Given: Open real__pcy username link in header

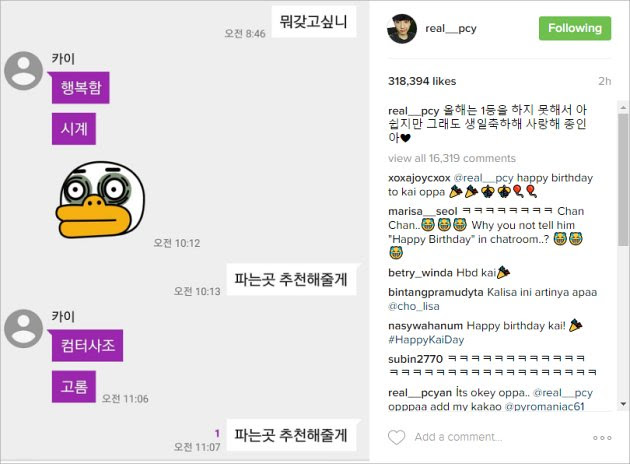Looking at the screenshot, I should click(x=451, y=29).
